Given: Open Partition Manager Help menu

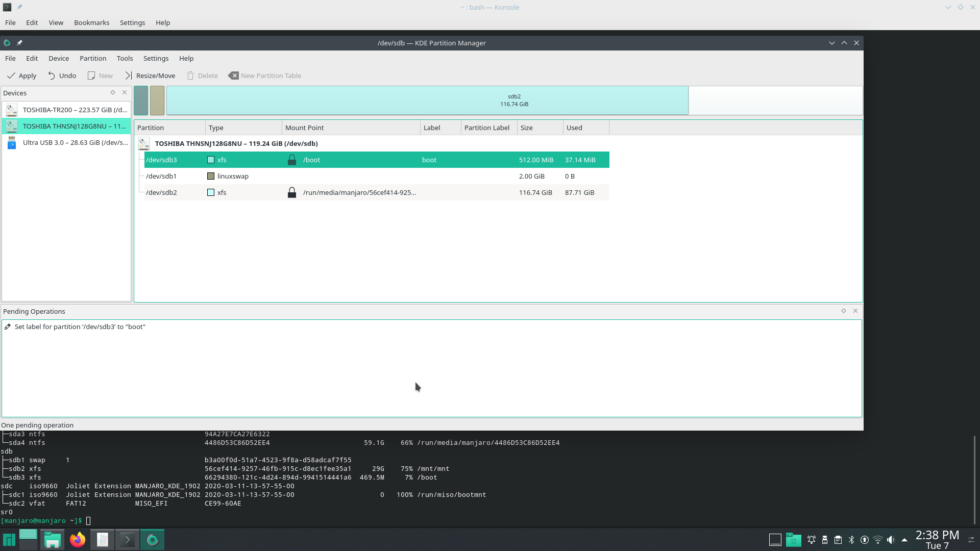Looking at the screenshot, I should (186, 58).
